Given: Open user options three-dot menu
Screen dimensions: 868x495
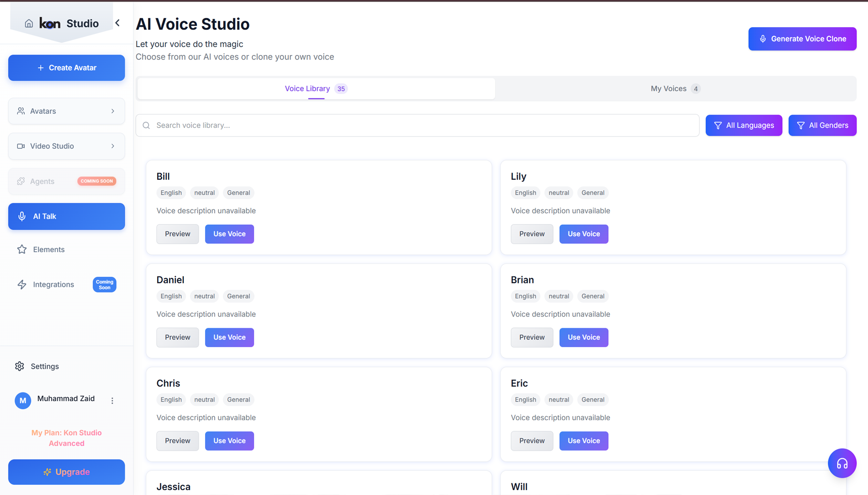Looking at the screenshot, I should click(x=112, y=401).
